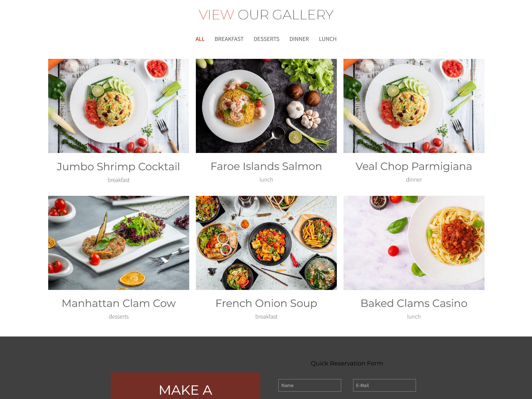This screenshot has height=399, width=532.
Task: Focus the E-Mail reservation field
Action: click(384, 385)
